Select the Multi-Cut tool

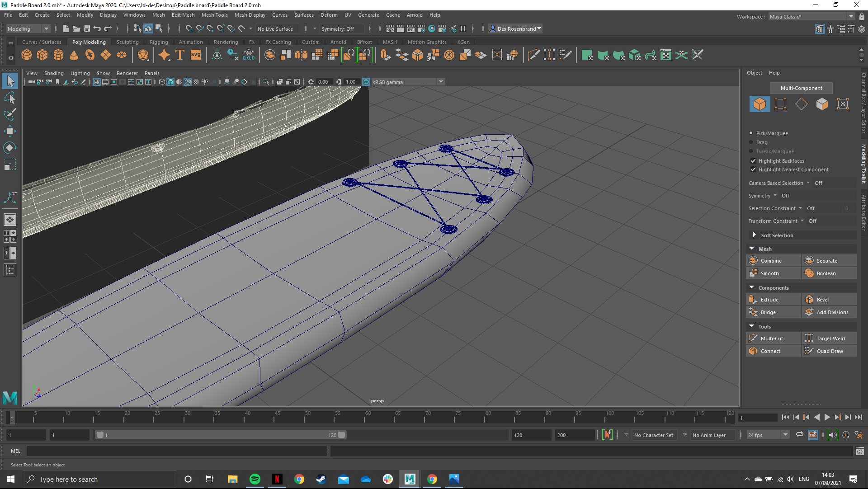[771, 339]
